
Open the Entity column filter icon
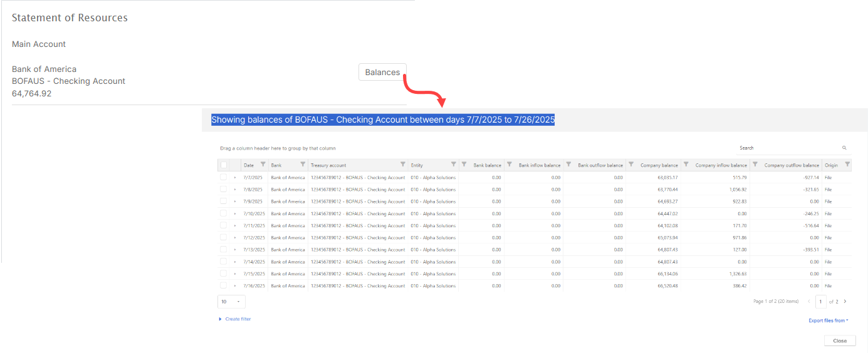point(453,165)
